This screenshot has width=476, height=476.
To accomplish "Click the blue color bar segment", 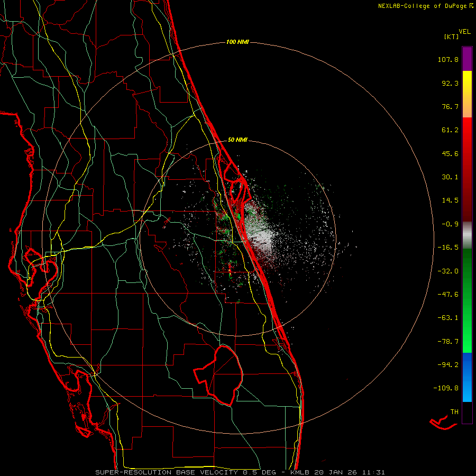I will pos(467,377).
